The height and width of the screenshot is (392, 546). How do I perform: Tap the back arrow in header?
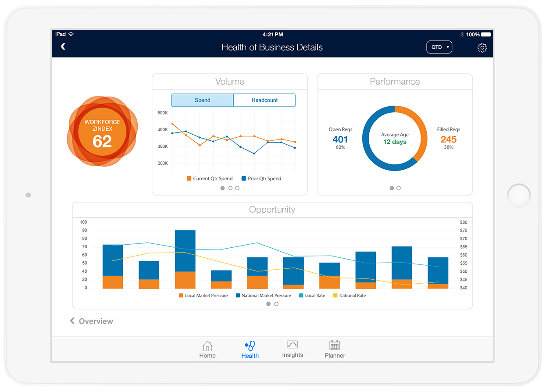tap(63, 46)
